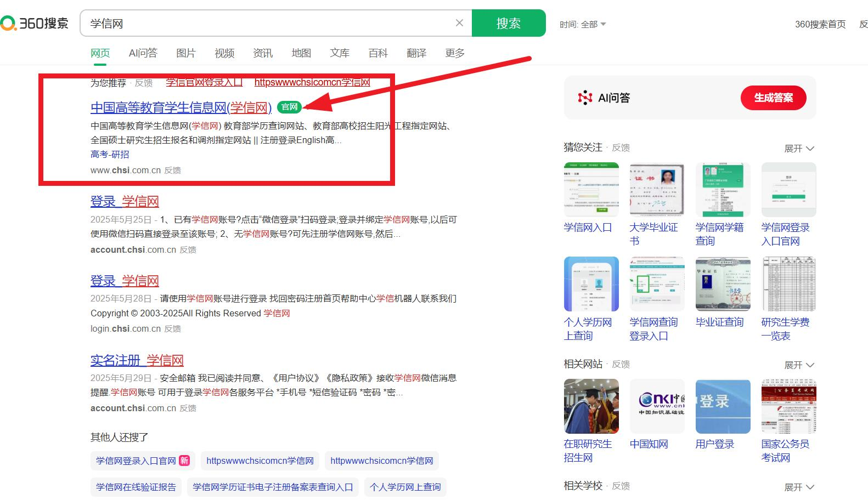Open the 个人学历网上查询 thumbnail
This screenshot has height=500, width=868.
(x=591, y=284)
